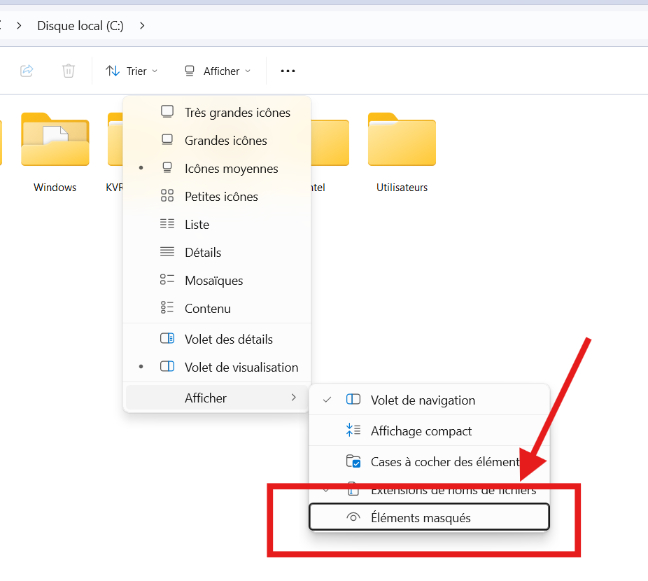Click the eye icon for Éléments masqués
Image resolution: width=648 pixels, height=581 pixels.
point(353,517)
